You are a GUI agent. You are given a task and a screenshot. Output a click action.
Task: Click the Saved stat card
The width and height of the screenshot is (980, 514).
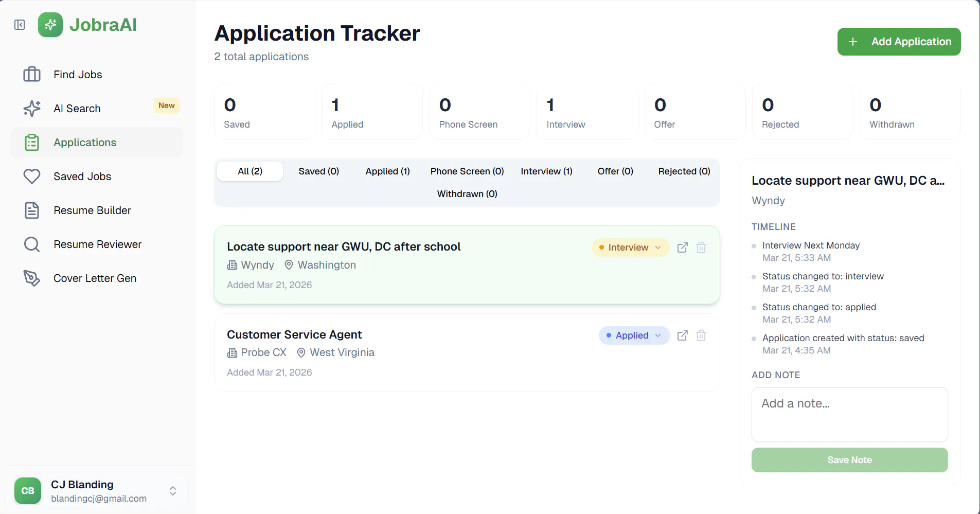264,112
